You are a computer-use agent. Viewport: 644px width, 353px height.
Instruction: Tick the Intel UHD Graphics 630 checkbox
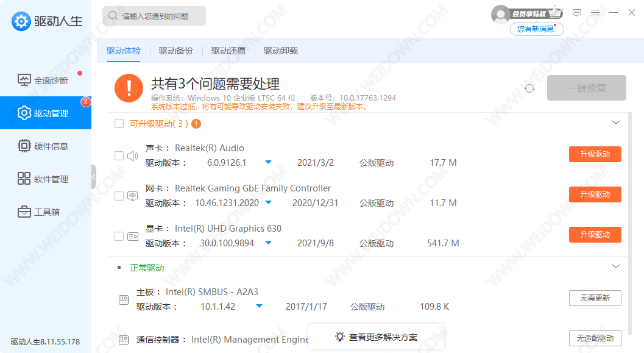(119, 237)
